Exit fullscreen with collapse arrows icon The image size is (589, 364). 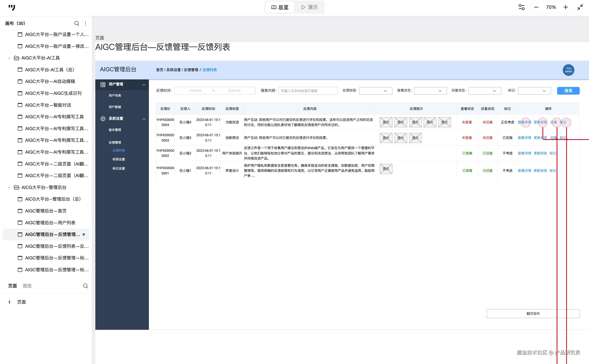580,7
